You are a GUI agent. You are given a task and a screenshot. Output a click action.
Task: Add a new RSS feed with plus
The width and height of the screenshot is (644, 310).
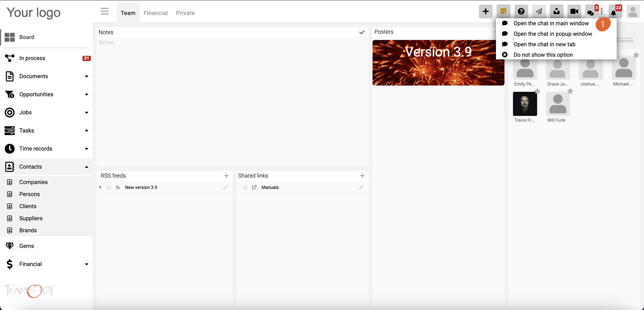pyautogui.click(x=226, y=176)
